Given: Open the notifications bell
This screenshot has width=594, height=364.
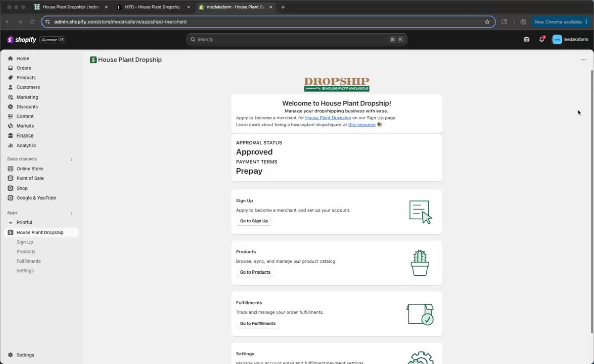Looking at the screenshot, I should (542, 39).
